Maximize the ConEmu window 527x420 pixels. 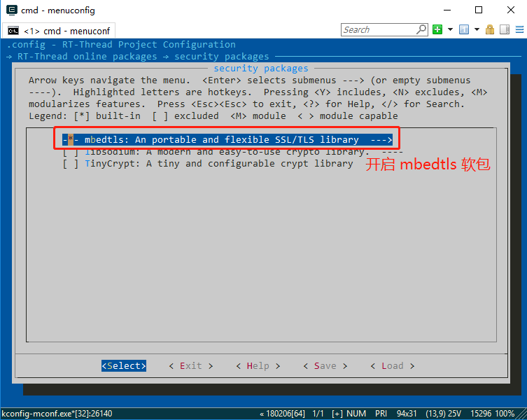[479, 10]
